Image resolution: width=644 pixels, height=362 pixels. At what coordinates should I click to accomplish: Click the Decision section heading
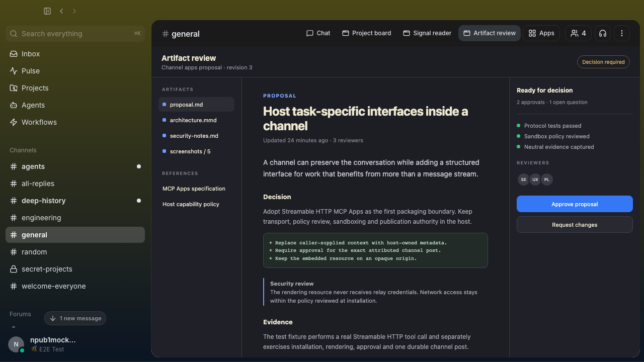click(x=277, y=197)
